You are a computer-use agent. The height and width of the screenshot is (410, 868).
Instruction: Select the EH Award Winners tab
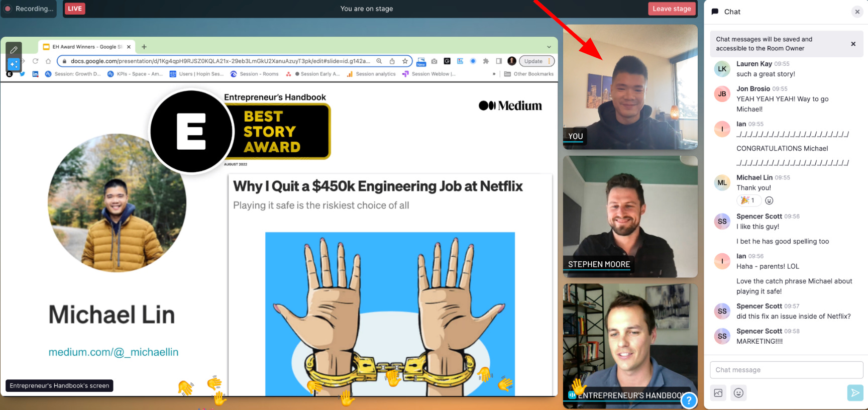click(86, 47)
